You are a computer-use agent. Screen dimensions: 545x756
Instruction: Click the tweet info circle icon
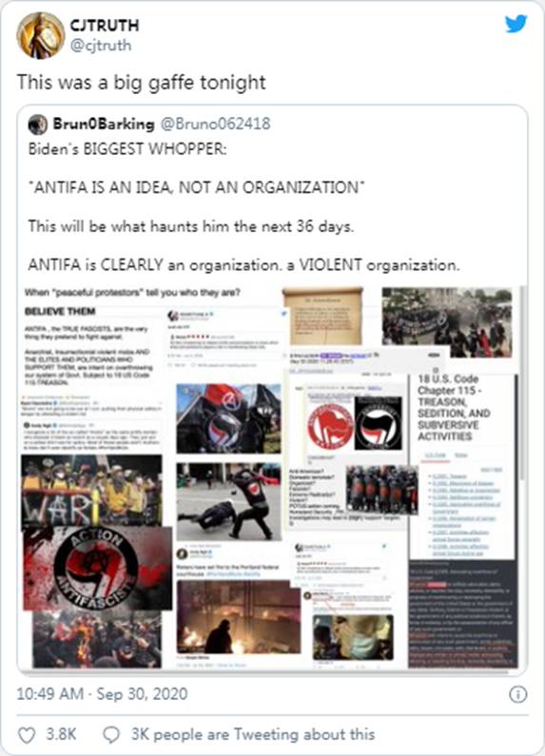(518, 694)
